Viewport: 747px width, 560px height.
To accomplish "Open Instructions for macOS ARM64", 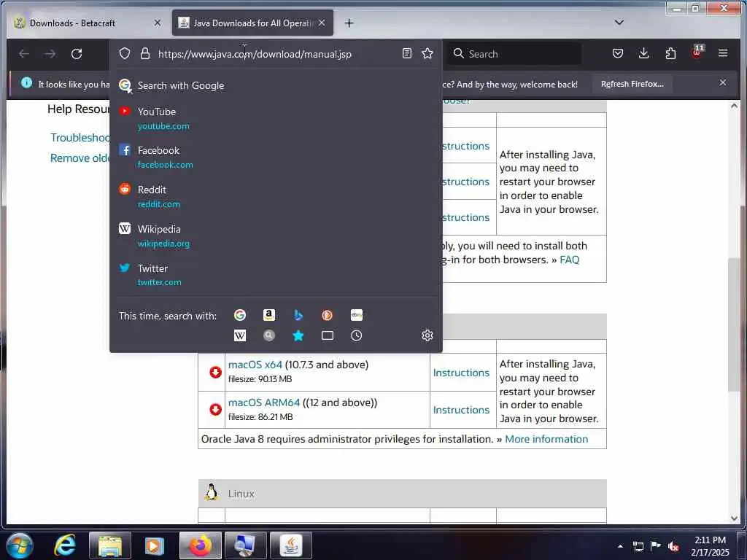I will [461, 410].
